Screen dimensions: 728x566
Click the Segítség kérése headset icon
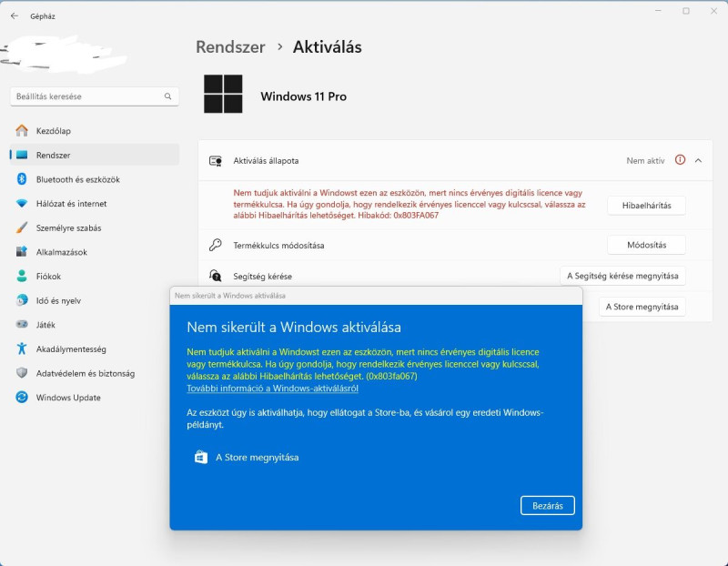(216, 276)
